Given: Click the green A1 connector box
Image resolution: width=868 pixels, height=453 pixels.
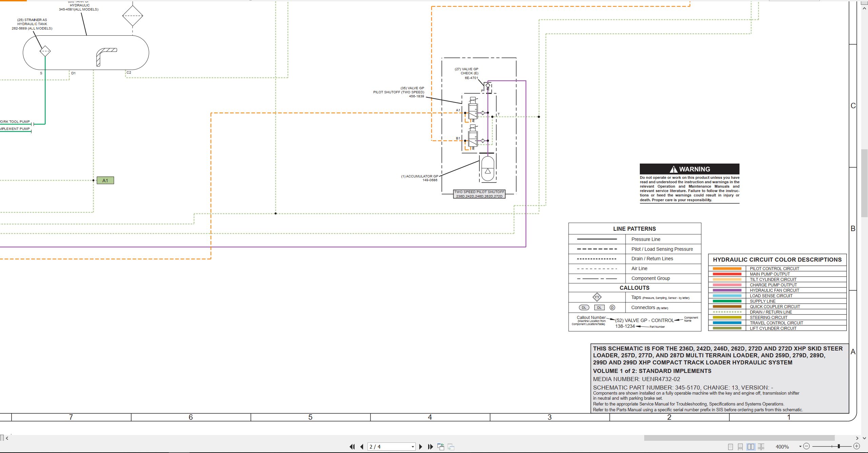Looking at the screenshot, I should pyautogui.click(x=105, y=181).
